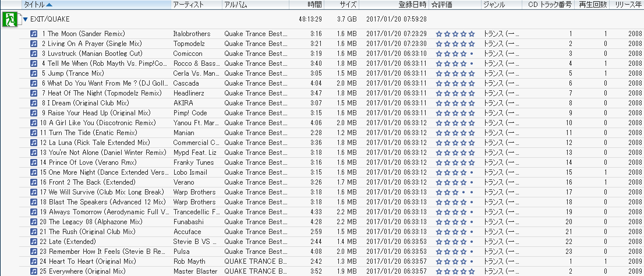This screenshot has height=276, width=644.
Task: Select artist 'Pulsa'
Action: click(x=181, y=252)
